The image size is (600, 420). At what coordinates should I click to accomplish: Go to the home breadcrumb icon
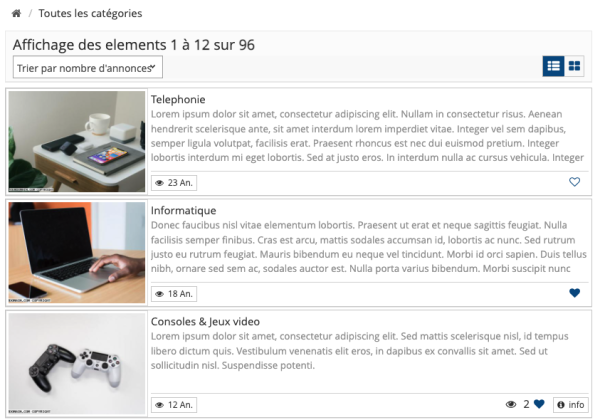click(x=16, y=13)
